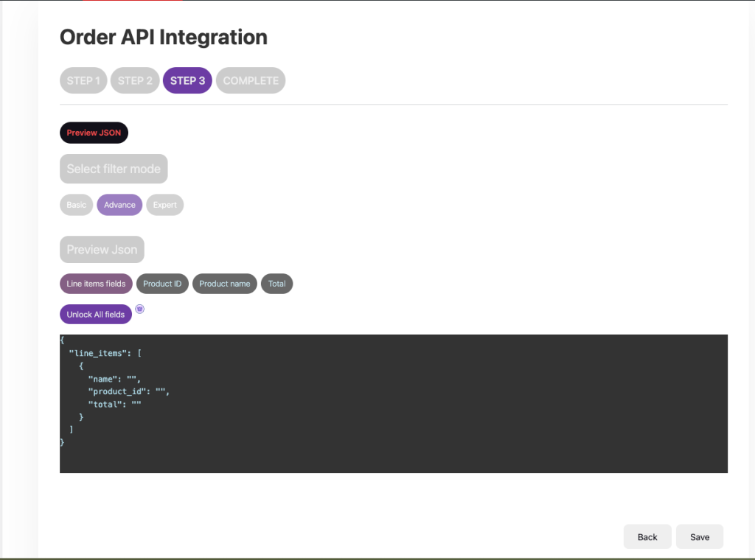Viewport: 755px width, 560px height.
Task: Open the COMPLETE step tab
Action: (x=251, y=80)
